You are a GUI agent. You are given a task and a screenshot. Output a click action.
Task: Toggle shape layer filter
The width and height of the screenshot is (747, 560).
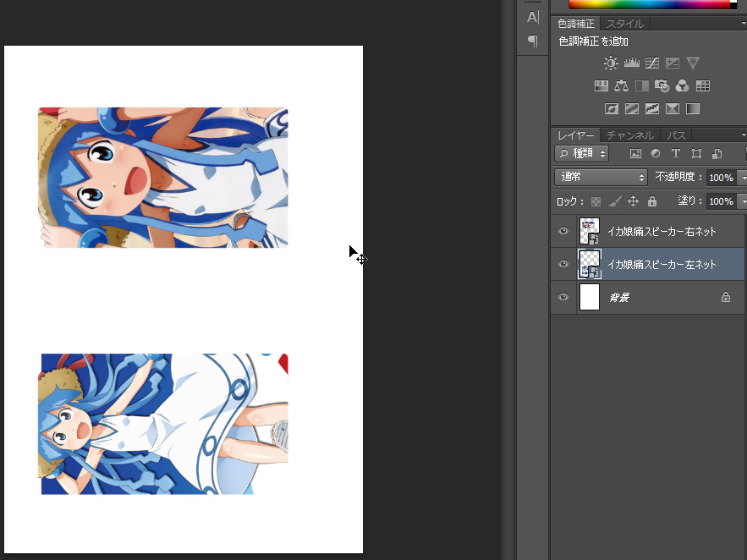click(x=696, y=153)
